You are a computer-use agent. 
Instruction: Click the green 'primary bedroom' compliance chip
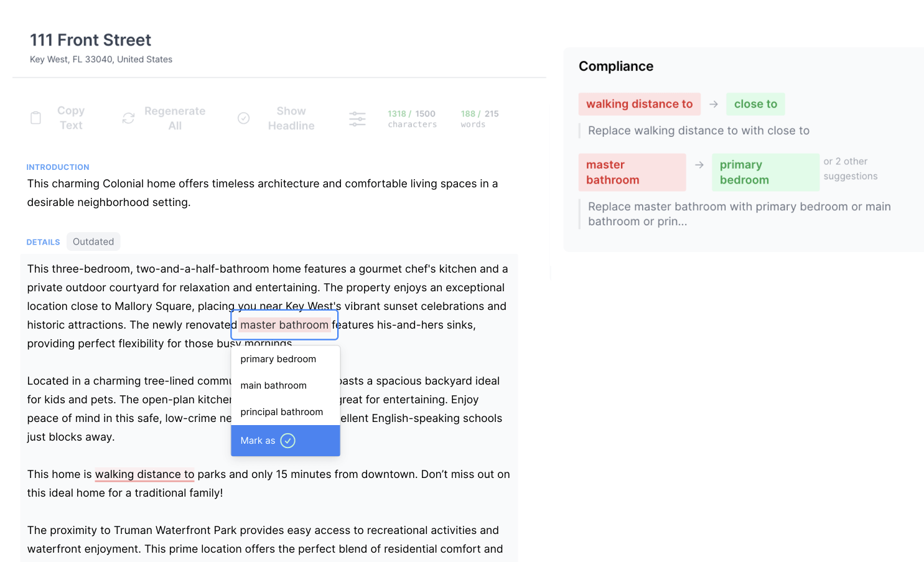point(765,172)
